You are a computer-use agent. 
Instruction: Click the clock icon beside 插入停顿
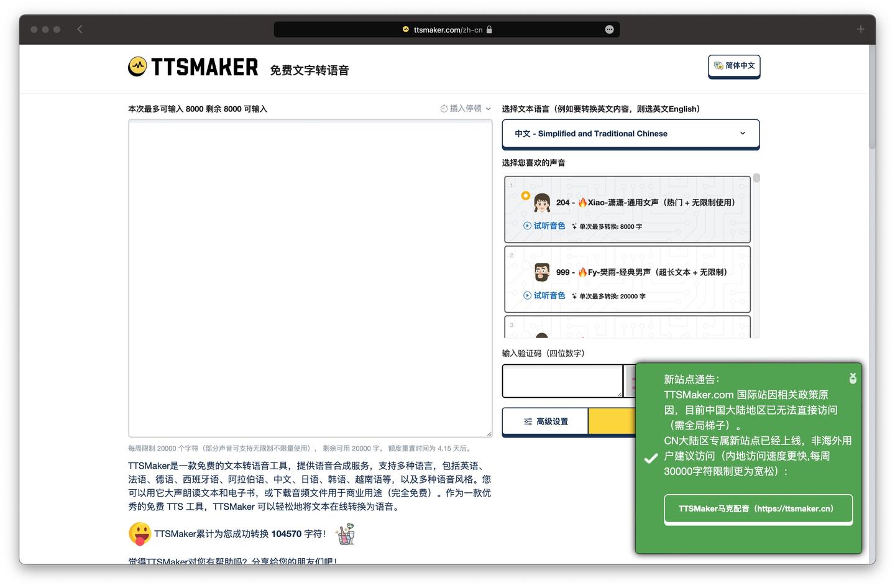(x=443, y=108)
